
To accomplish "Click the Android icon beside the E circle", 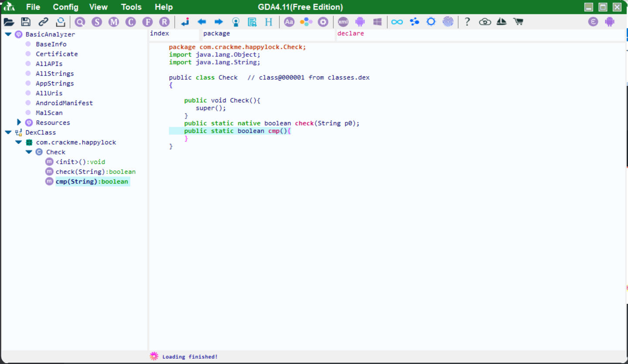I will pos(610,22).
